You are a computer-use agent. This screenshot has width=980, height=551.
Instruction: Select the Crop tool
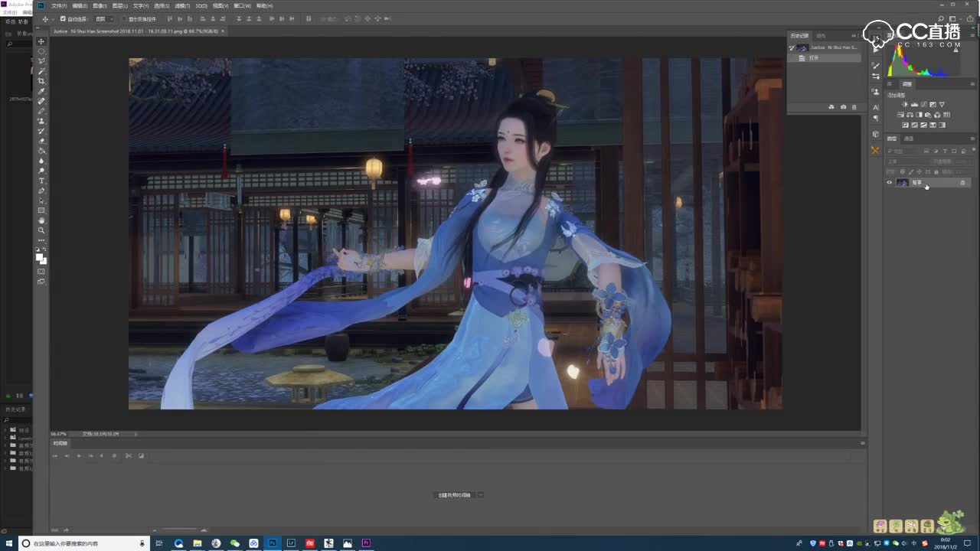click(41, 81)
